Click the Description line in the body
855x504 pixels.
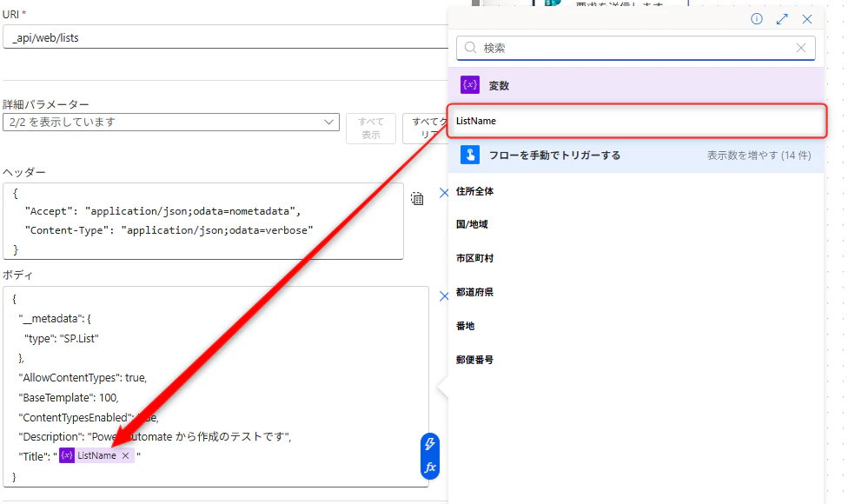155,436
